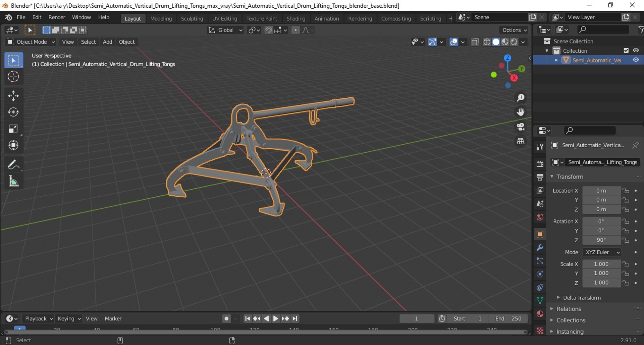Viewport: 644px width, 345px height.
Task: Expand Delta Transform panel
Action: (x=581, y=298)
